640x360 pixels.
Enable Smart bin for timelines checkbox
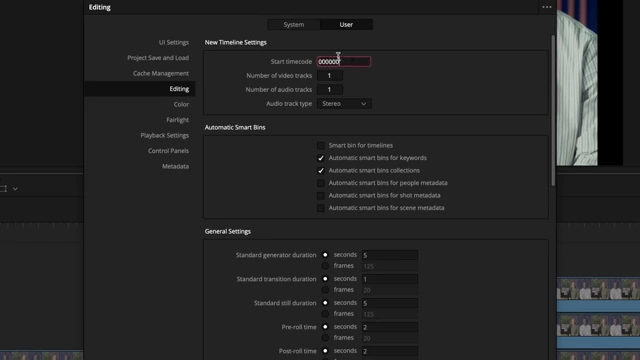tap(321, 146)
